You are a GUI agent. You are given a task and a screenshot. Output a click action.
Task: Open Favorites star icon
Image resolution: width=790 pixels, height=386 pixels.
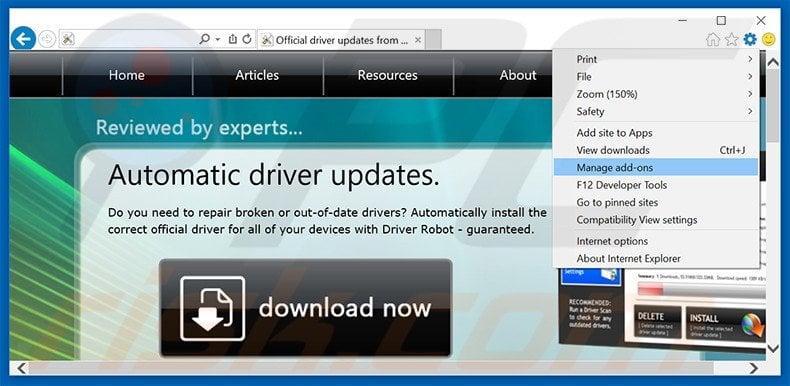pos(731,39)
